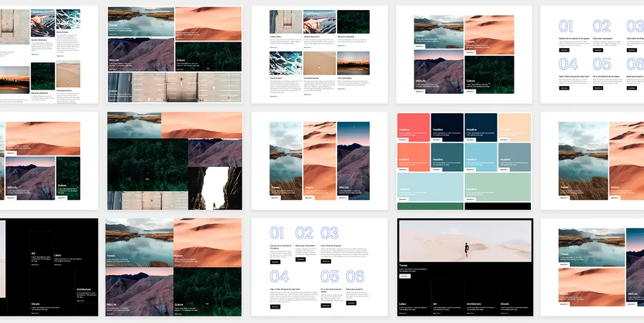This screenshot has width=644, height=323.
Task: Click Read More on the Wild Life mountain photo in the rounded four-photo card
Action: pyautogui.click(x=419, y=91)
